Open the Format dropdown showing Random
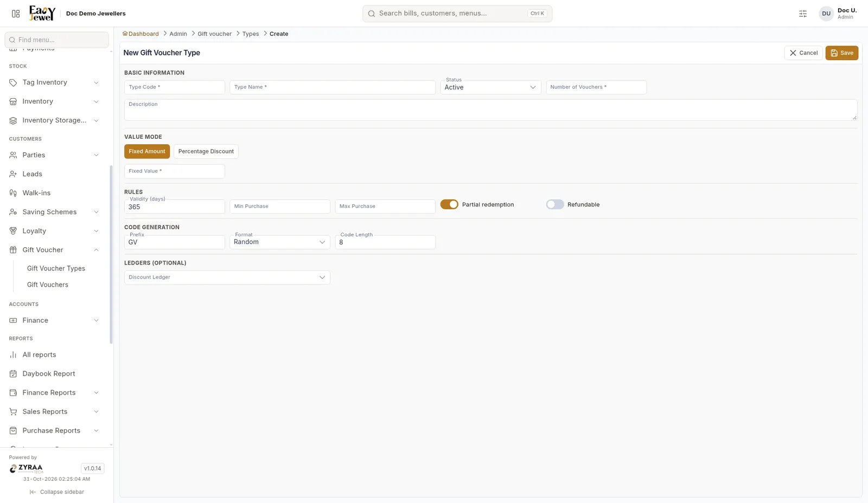The image size is (868, 503). [280, 242]
